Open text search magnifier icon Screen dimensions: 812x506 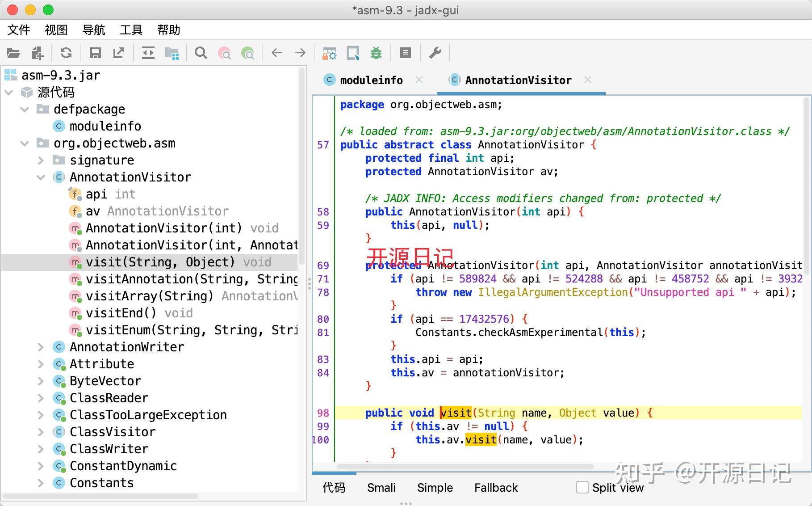201,53
